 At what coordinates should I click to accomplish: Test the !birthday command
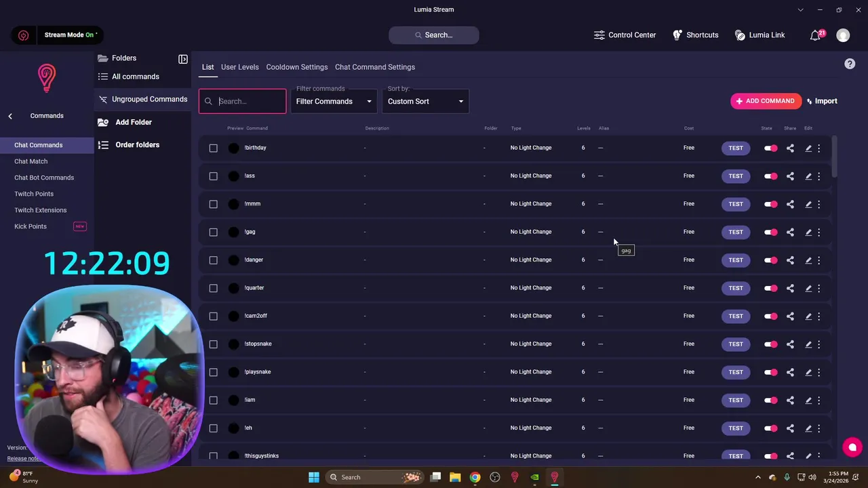click(736, 148)
